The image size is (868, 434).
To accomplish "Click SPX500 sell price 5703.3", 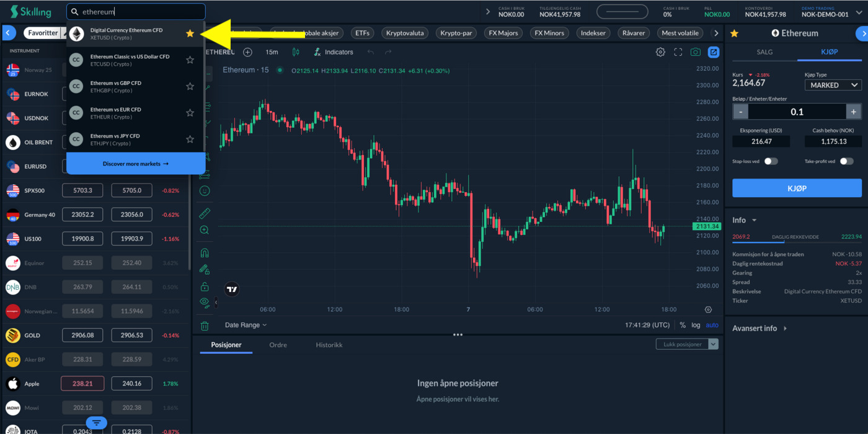I will [x=82, y=190].
